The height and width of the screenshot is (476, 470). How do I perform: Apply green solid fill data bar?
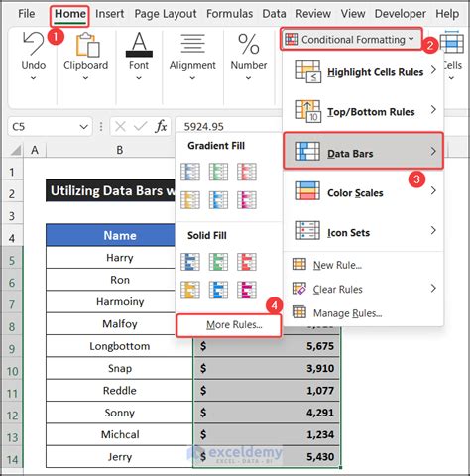[x=218, y=262]
